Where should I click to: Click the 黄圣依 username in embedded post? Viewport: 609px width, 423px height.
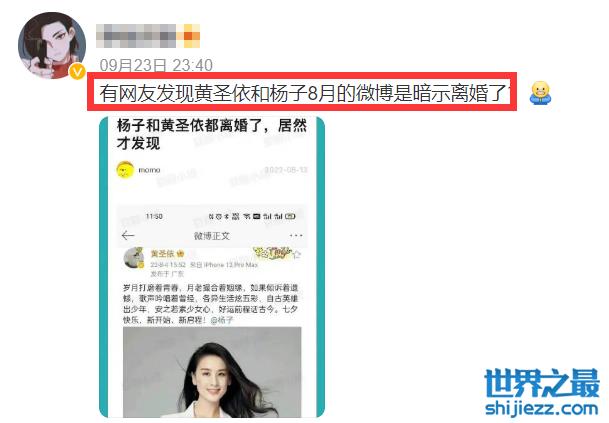(162, 254)
